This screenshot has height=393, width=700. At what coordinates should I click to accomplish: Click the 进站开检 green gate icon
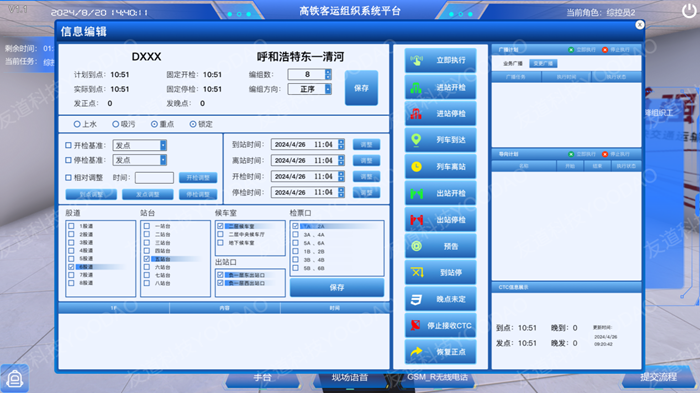(x=416, y=87)
